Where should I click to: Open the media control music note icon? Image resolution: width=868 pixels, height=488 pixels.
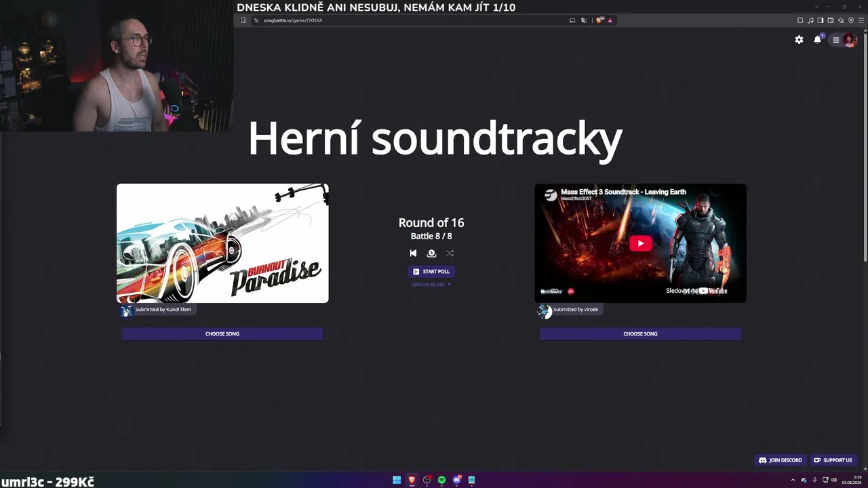pyautogui.click(x=810, y=20)
